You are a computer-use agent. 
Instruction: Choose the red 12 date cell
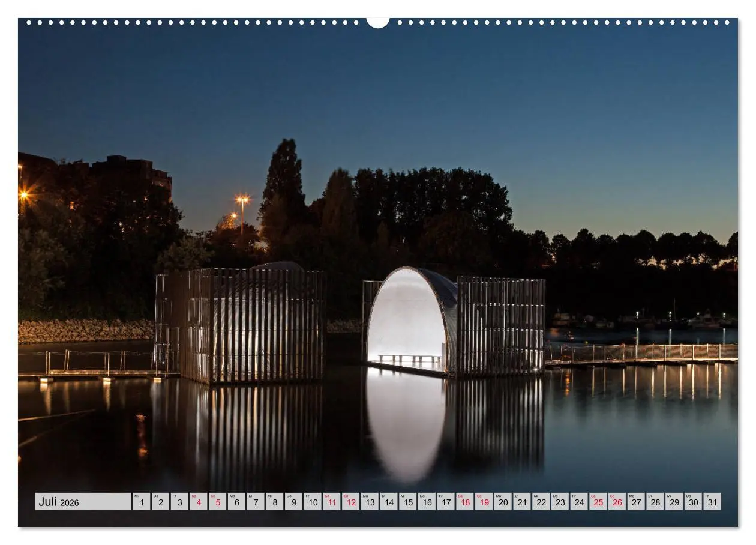coord(350,502)
